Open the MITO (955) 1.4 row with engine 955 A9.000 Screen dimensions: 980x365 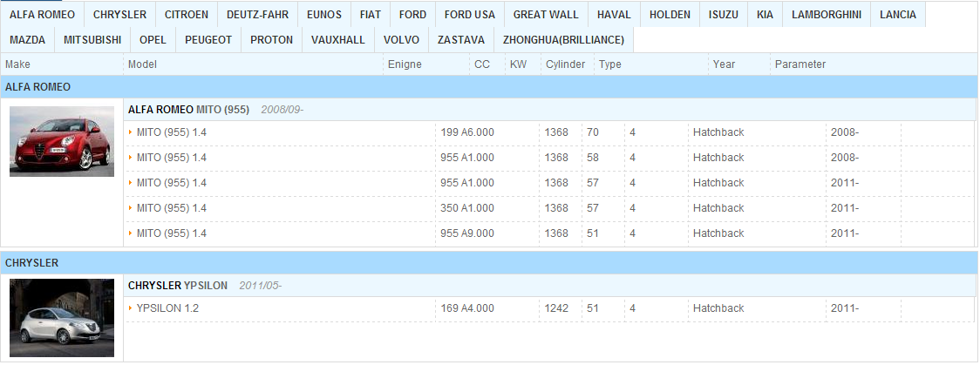pyautogui.click(x=550, y=233)
